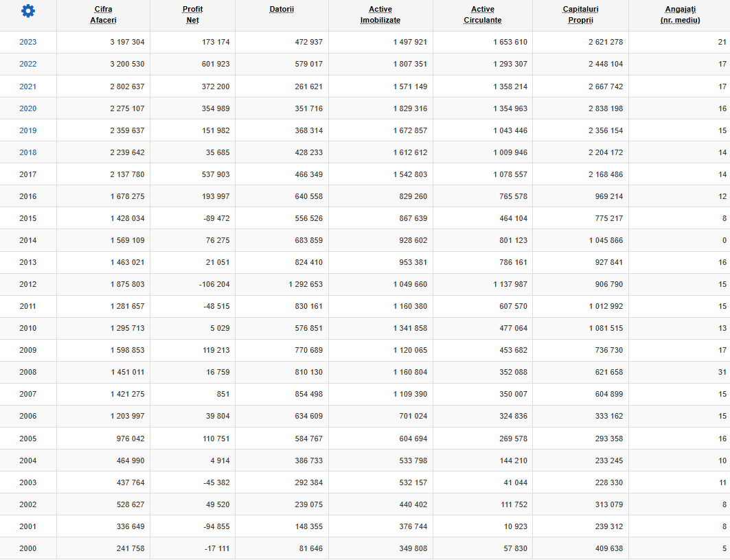Click equity value 2 621 278
This screenshot has height=560, width=730.
[x=606, y=43]
